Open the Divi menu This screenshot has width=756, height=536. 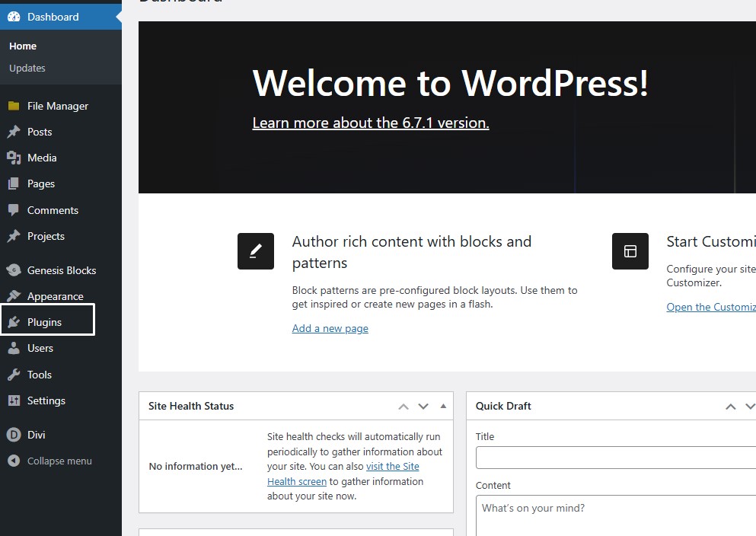(61, 435)
